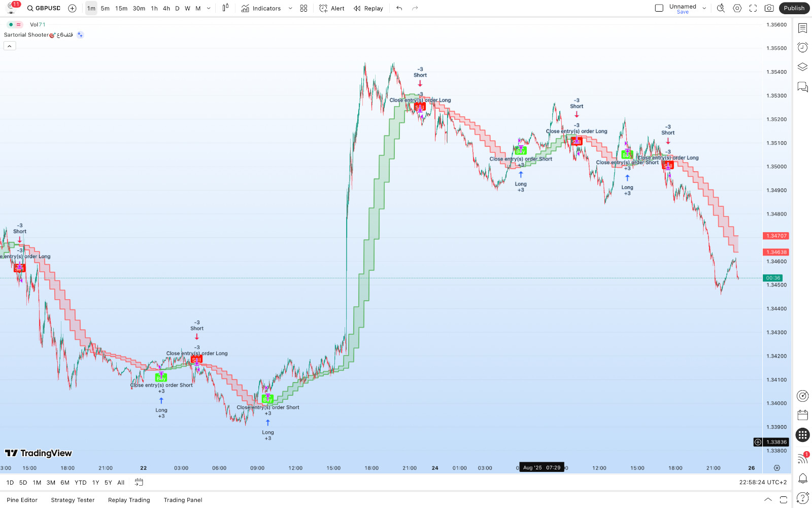Open the Indicators dialog
Viewport: 812px width, 508px height.
[x=261, y=8]
